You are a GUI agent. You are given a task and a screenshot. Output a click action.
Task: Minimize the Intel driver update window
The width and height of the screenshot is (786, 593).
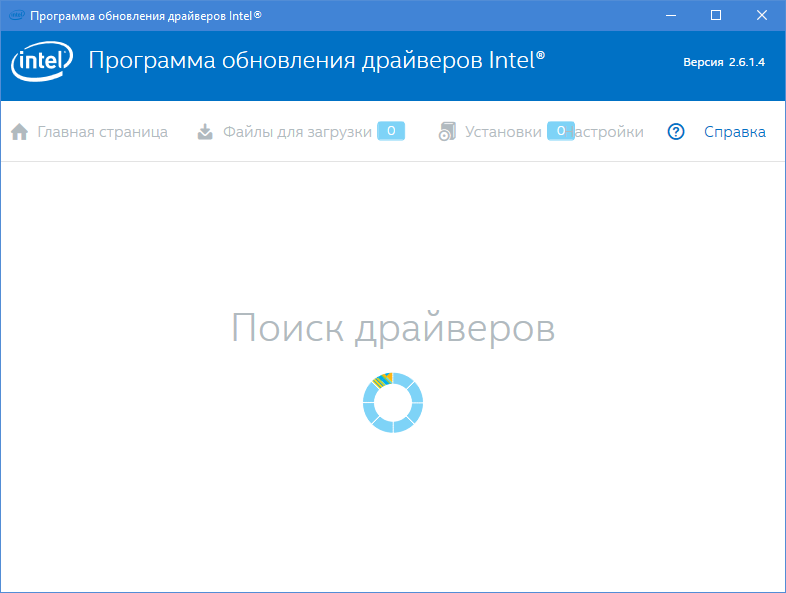[x=671, y=16]
